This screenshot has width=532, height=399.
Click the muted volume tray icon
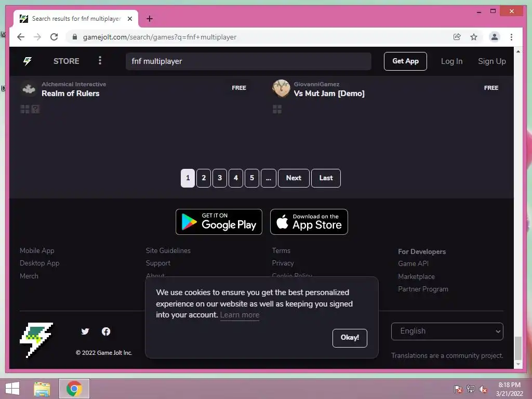(483, 389)
